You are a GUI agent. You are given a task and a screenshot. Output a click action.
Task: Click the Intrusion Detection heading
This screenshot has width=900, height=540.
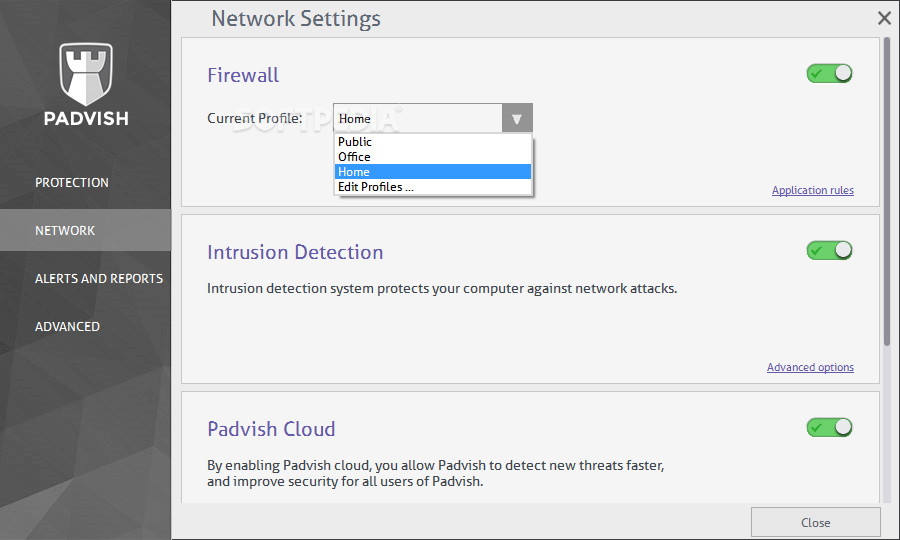pos(295,252)
